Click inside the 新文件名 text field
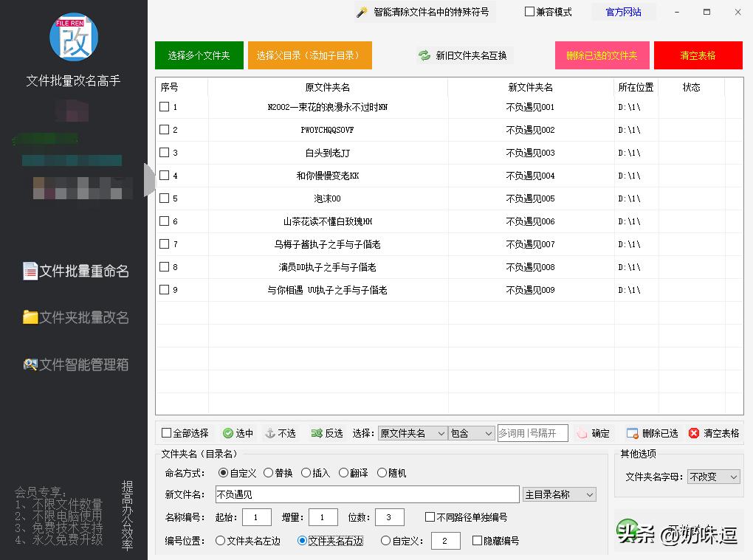Image resolution: width=753 pixels, height=560 pixels. click(354, 494)
